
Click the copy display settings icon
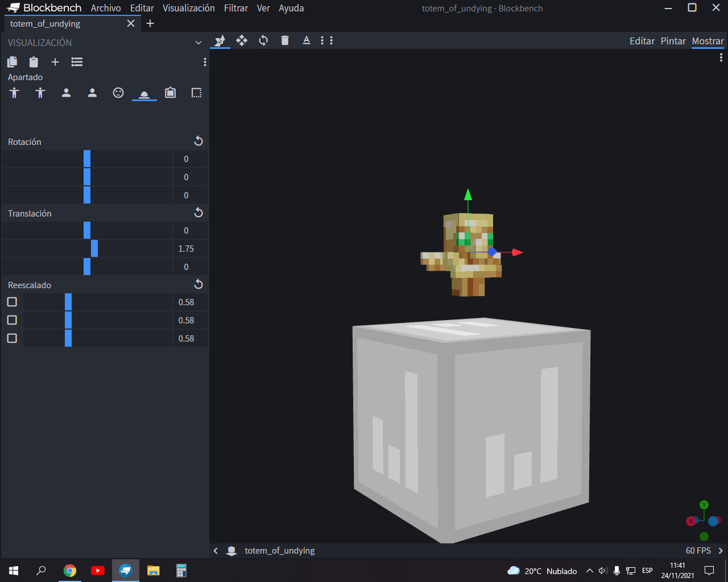(13, 62)
